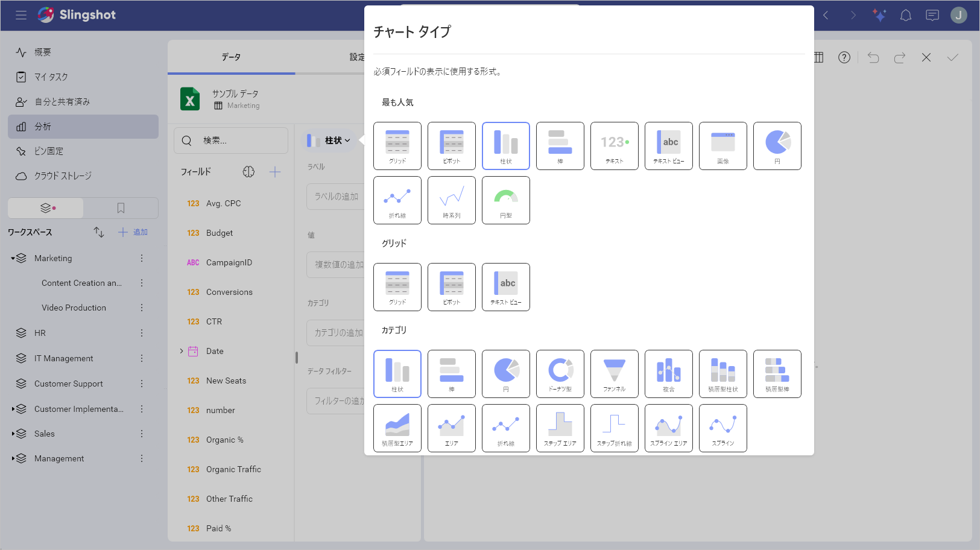Expand the Sales workspace
Viewport: 980px width, 550px height.
click(x=13, y=434)
